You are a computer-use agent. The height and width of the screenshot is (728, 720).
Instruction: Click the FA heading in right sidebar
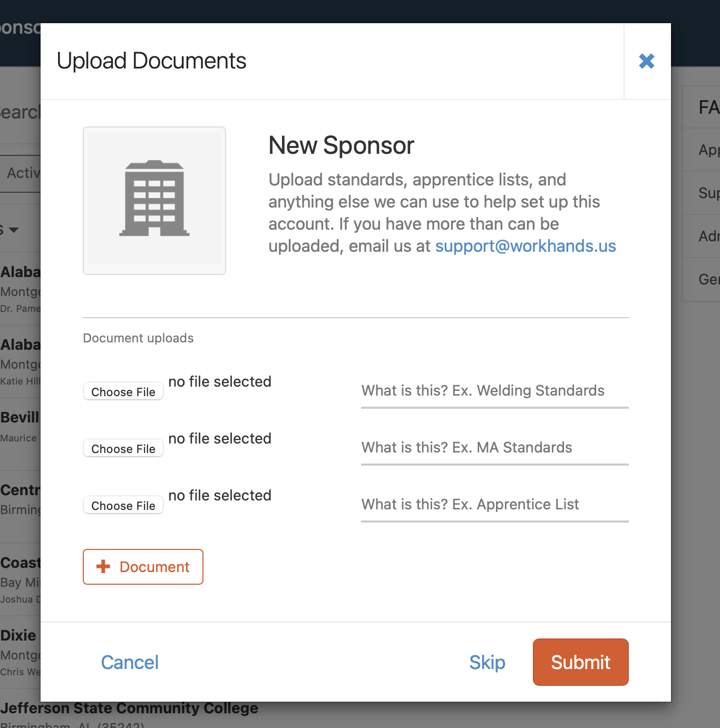[x=709, y=107]
